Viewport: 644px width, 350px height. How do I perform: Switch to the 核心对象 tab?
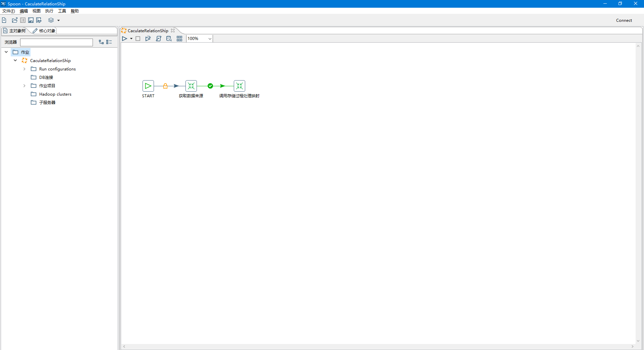44,31
